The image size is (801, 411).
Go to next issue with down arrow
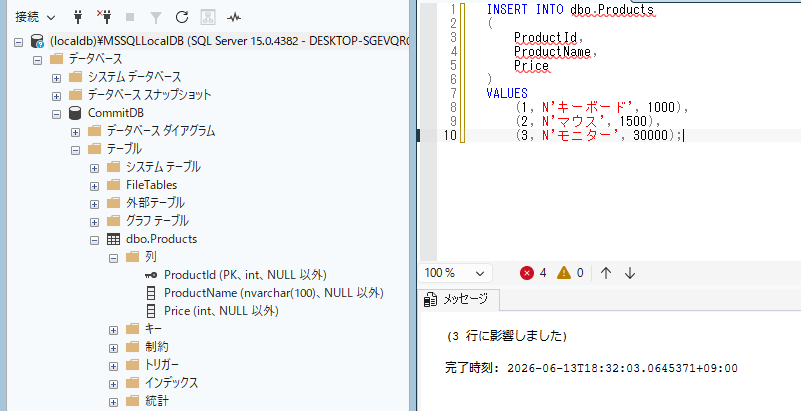(x=630, y=273)
